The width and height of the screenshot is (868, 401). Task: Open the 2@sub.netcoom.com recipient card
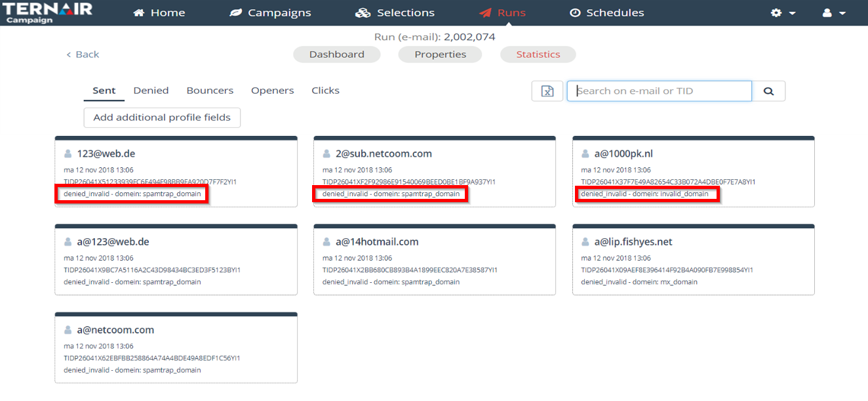click(435, 171)
